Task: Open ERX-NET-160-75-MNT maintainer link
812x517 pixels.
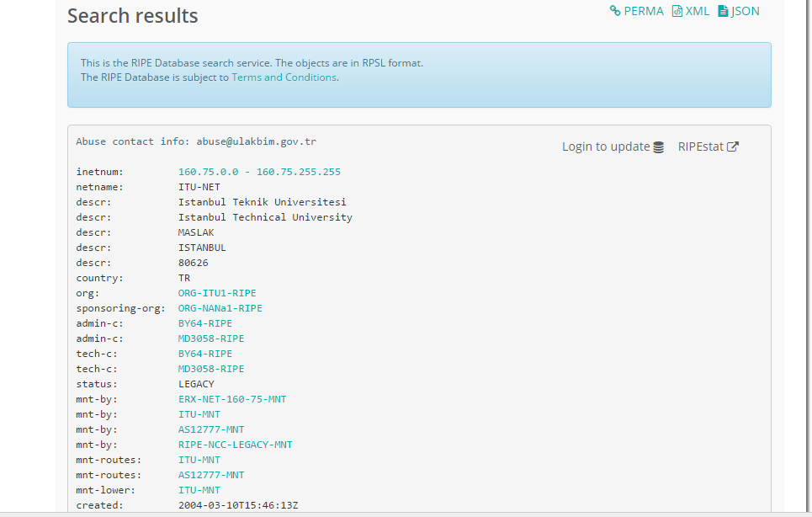Action: tap(232, 399)
